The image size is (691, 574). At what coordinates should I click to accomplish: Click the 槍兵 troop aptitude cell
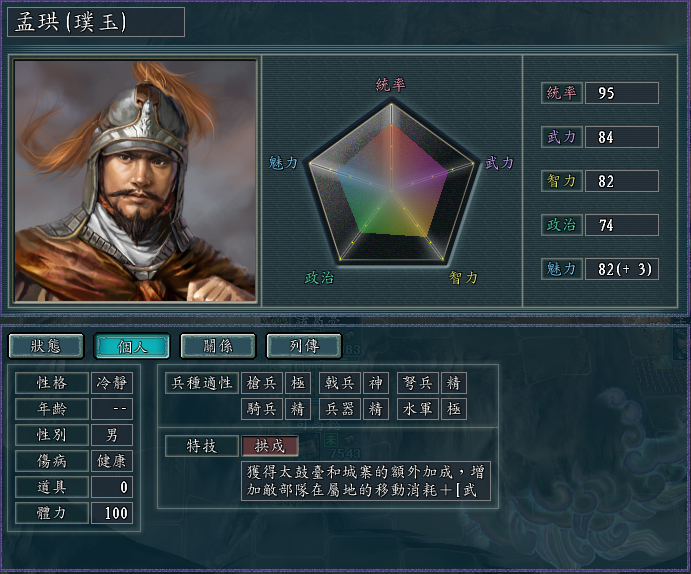263,383
